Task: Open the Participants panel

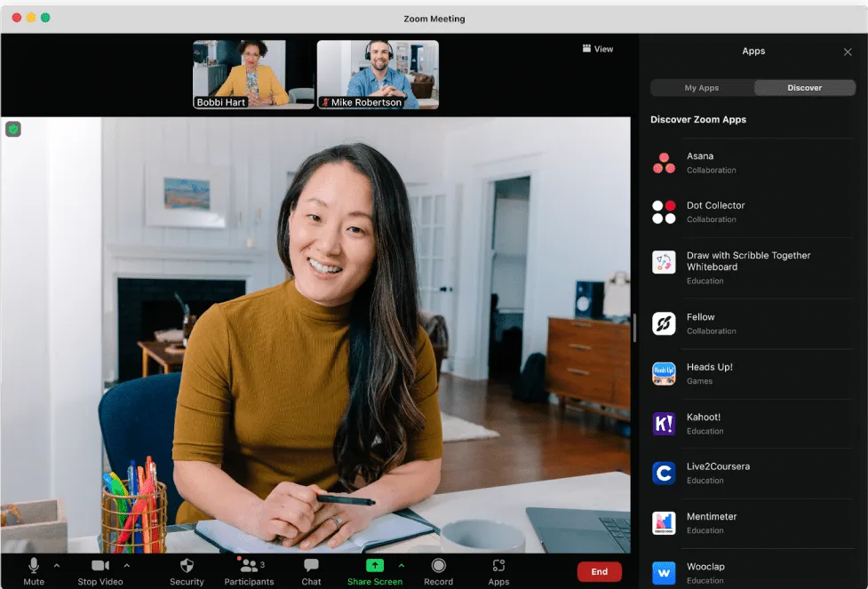Action: click(249, 571)
